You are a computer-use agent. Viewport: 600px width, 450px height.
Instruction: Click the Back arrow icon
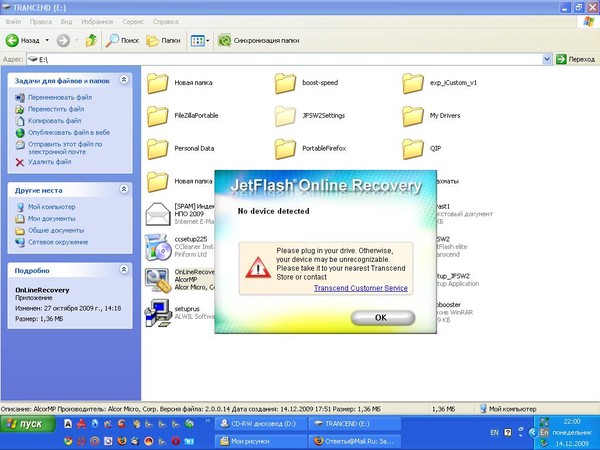point(12,40)
